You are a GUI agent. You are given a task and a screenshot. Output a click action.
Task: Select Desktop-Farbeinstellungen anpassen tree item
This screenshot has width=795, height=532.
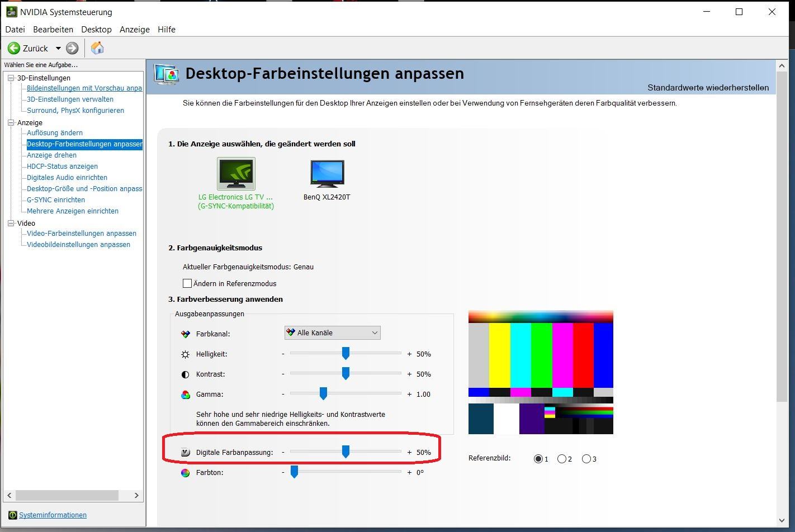(x=84, y=144)
